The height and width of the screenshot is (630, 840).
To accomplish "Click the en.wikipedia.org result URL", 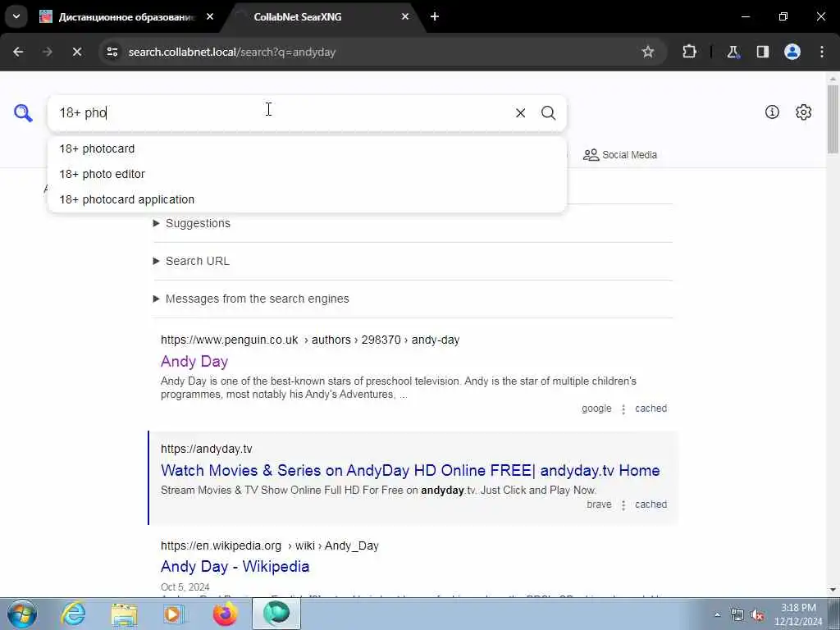I will click(270, 546).
